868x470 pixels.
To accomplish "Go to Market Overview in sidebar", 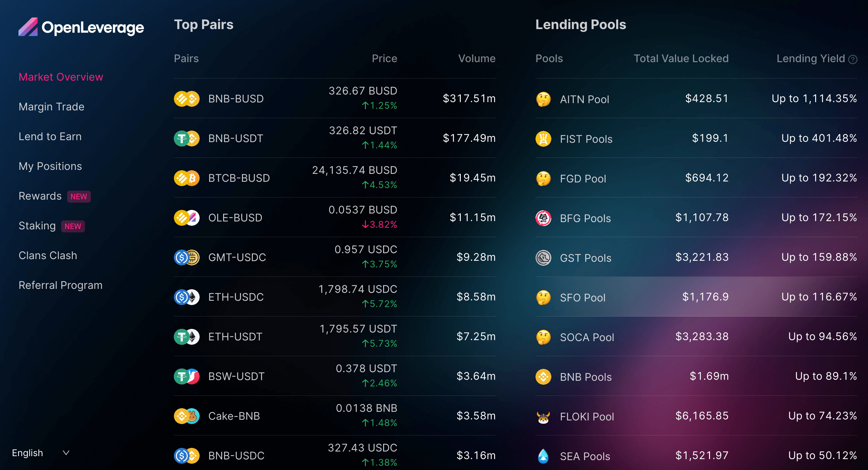I will point(60,77).
